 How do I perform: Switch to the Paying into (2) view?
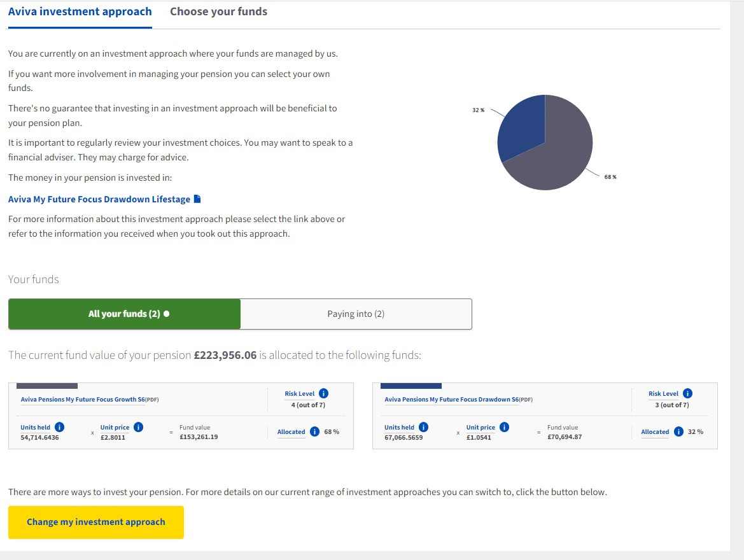(356, 314)
